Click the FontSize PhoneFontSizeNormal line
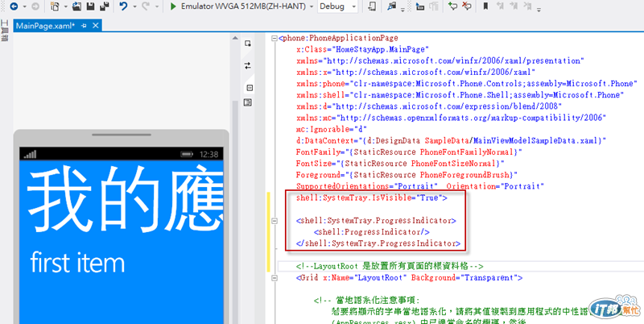Image resolution: width=644 pixels, height=324 pixels. click(x=399, y=164)
